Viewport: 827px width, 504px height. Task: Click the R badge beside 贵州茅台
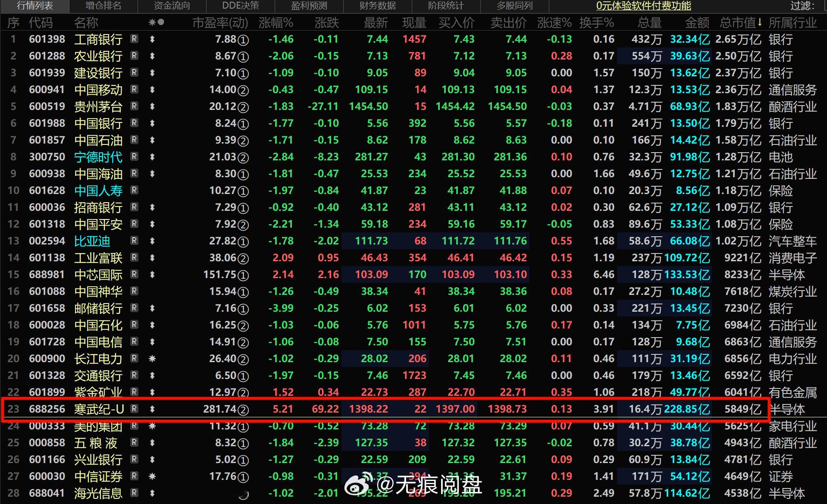point(134,106)
